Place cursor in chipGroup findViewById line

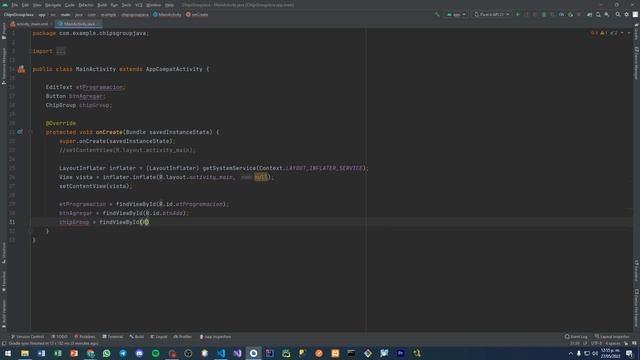click(104, 222)
